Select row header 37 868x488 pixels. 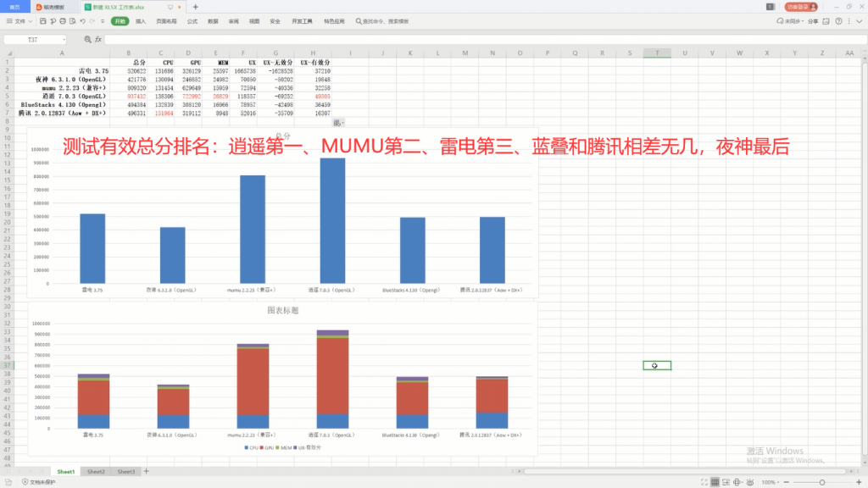click(x=7, y=365)
